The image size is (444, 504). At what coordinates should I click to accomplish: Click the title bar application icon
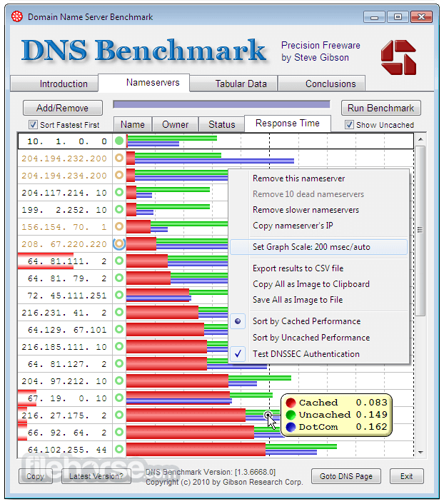tap(17, 16)
